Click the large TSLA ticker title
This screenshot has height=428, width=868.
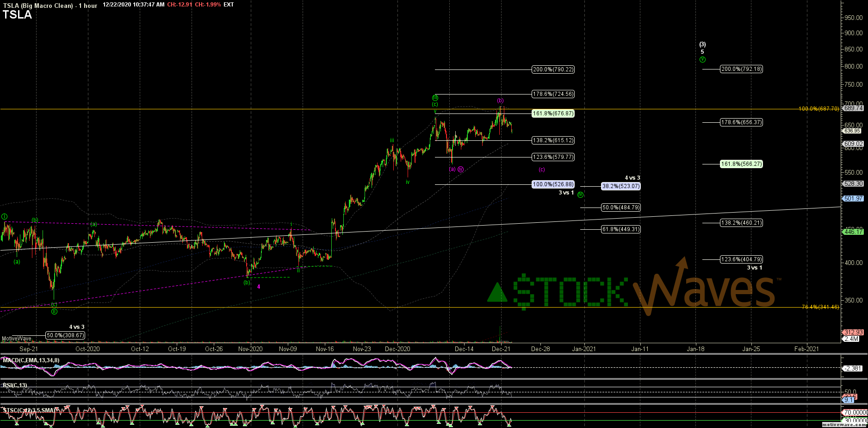[x=17, y=15]
